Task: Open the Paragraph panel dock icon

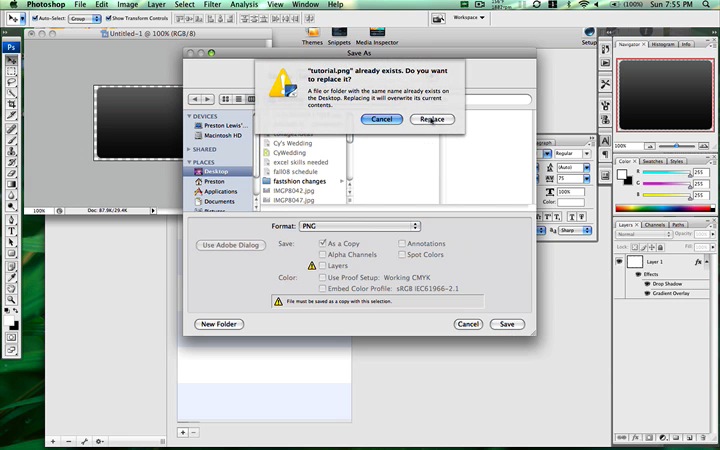Action: (605, 153)
